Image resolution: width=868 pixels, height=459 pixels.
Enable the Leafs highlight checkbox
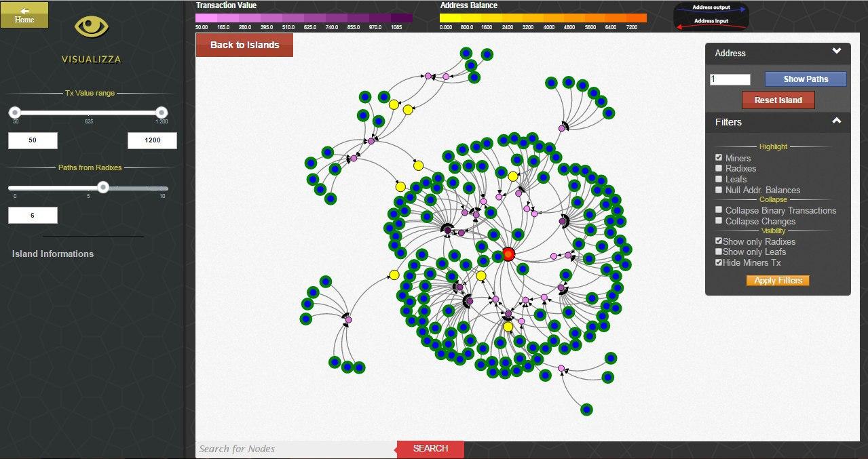pos(719,179)
